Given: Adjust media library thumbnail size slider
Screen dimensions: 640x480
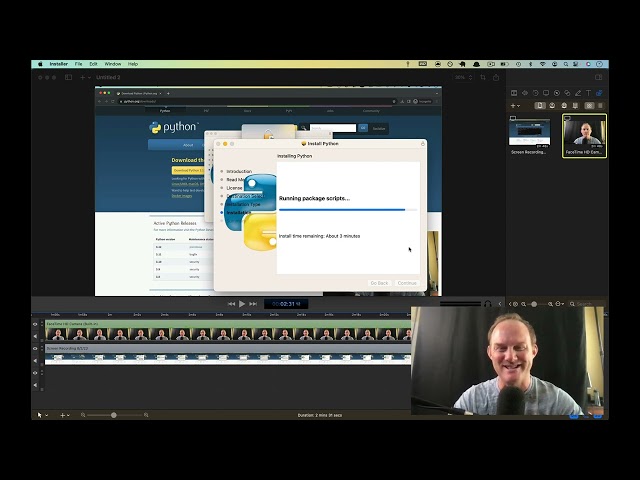Looking at the screenshot, I should (x=534, y=304).
